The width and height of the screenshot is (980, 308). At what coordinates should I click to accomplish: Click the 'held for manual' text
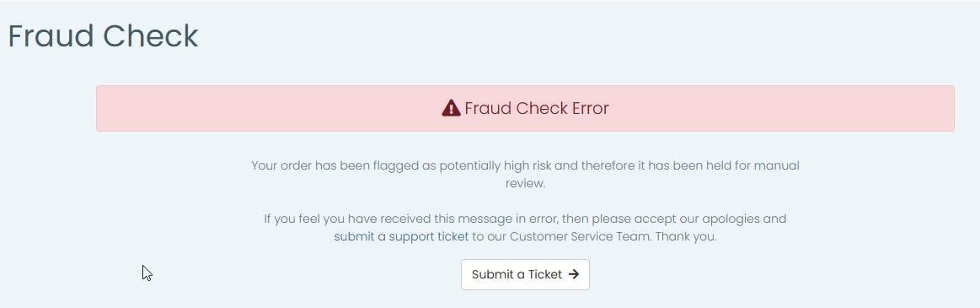pyautogui.click(x=754, y=166)
